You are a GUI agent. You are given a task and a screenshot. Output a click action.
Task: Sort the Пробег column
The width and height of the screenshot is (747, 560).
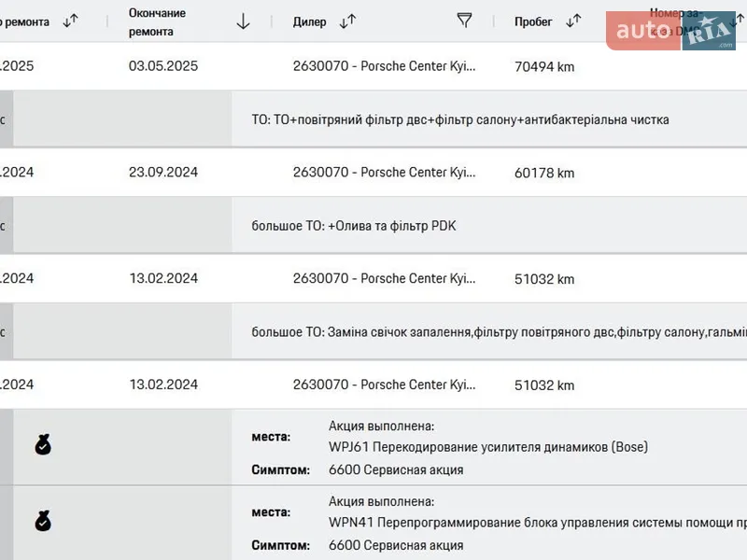pyautogui.click(x=573, y=21)
